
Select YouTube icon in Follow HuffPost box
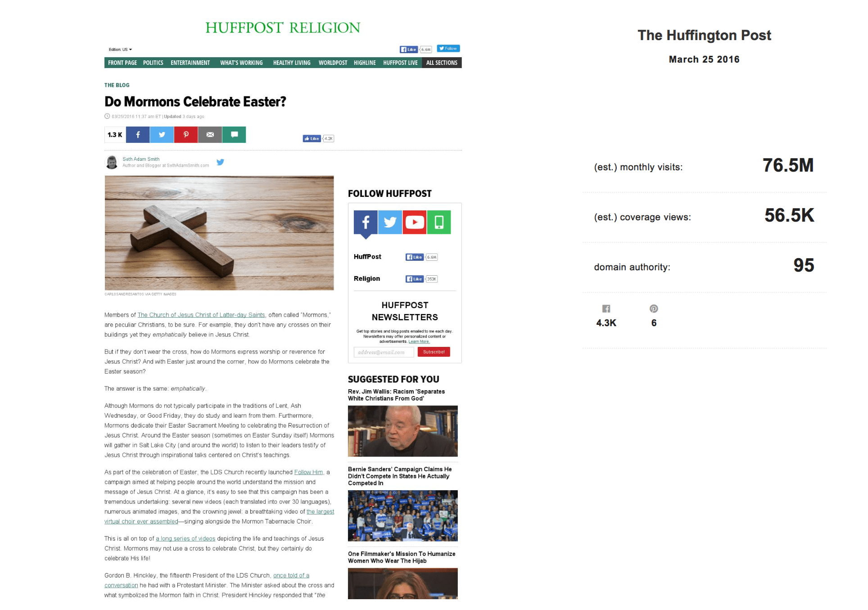(415, 222)
